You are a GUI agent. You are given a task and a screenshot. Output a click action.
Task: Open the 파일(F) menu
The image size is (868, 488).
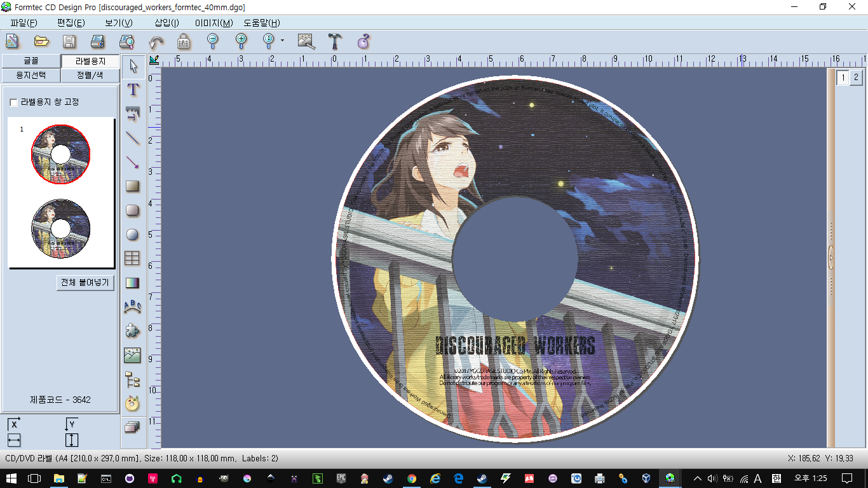[24, 23]
